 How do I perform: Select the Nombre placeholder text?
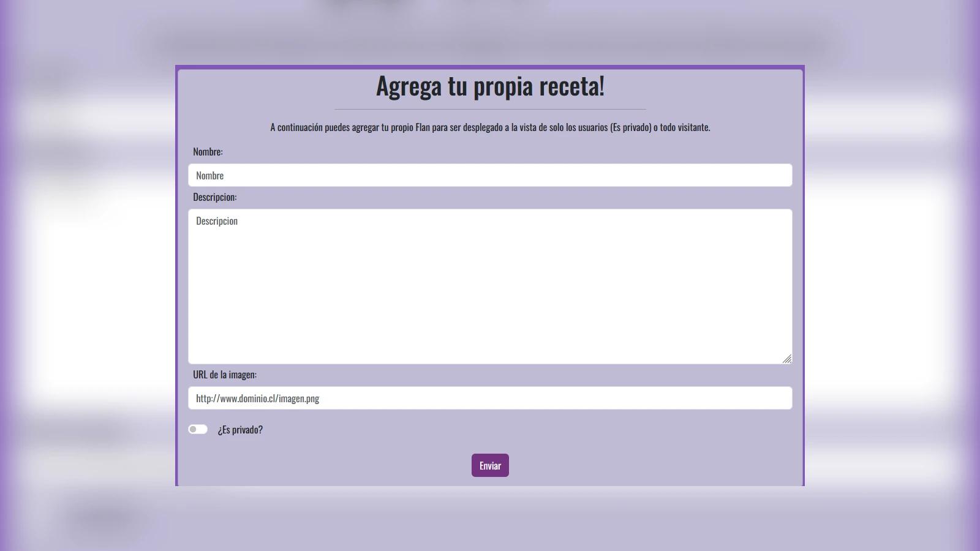tap(209, 175)
